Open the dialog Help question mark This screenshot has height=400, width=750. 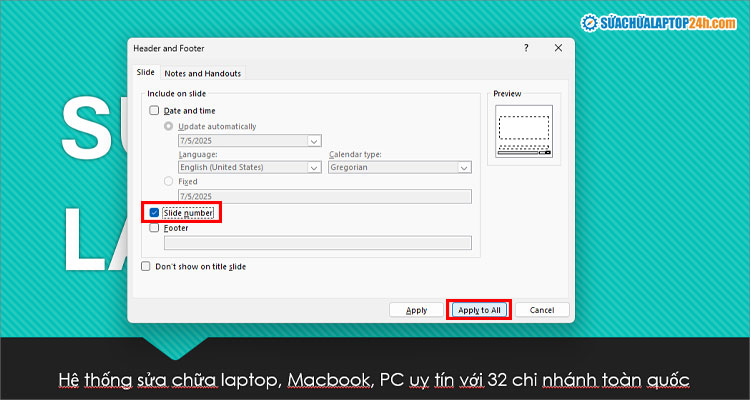(526, 48)
